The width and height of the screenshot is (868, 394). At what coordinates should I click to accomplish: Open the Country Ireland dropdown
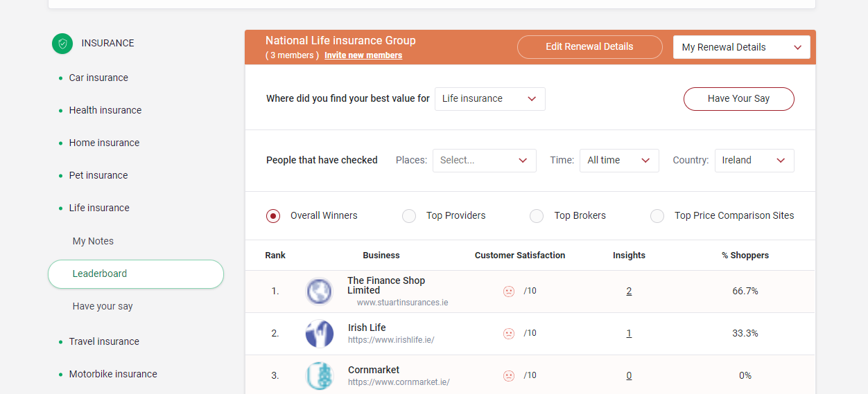(754, 161)
